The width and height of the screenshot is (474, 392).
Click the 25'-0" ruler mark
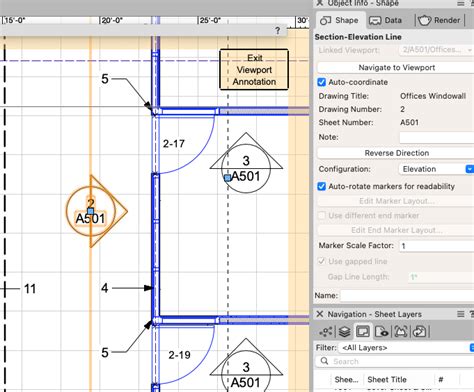(x=210, y=21)
